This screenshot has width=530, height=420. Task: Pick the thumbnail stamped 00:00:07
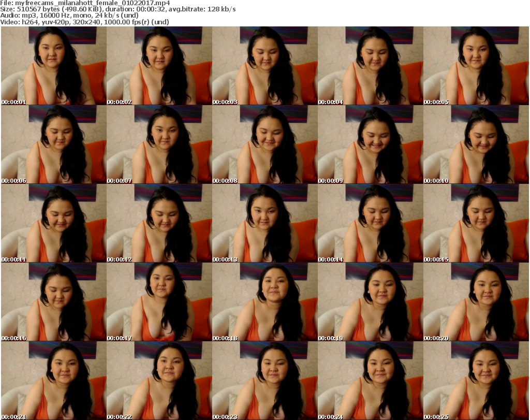(x=159, y=144)
